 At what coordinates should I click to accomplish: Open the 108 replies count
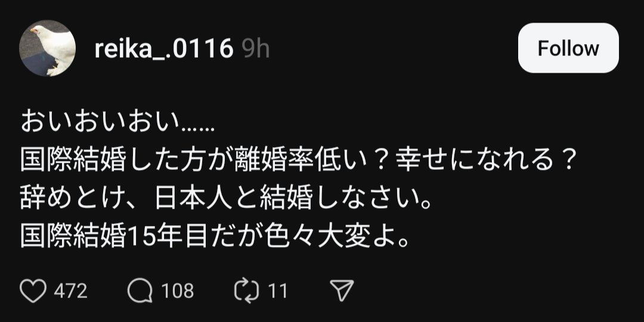point(177,292)
